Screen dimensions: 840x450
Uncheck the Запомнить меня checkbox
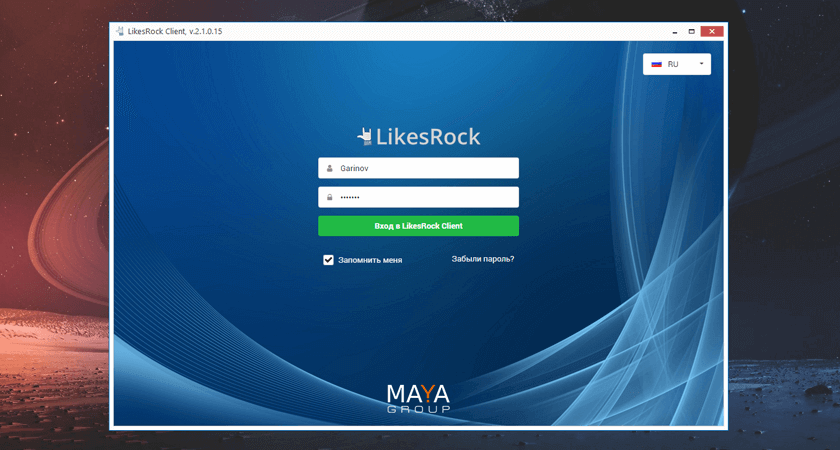pyautogui.click(x=328, y=260)
